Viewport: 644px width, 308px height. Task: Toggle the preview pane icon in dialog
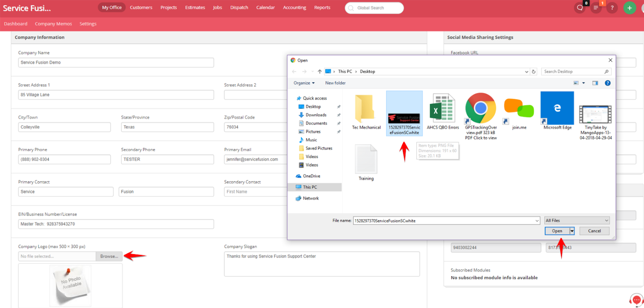click(x=595, y=83)
